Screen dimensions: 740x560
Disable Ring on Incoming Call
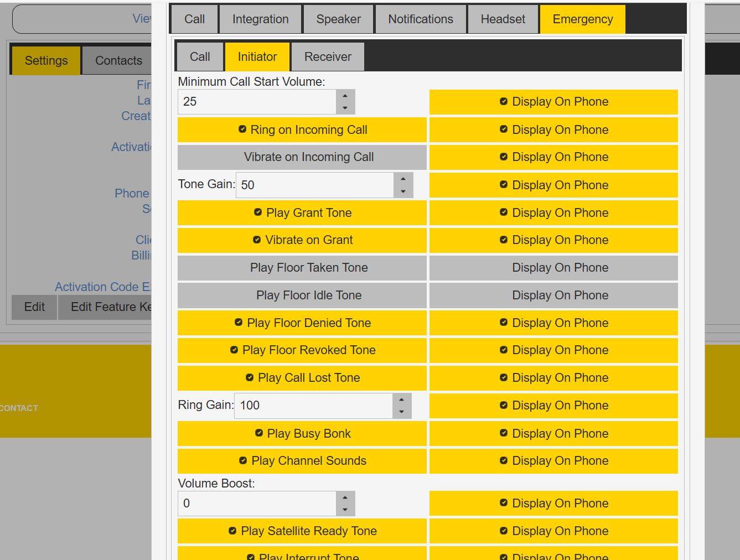click(x=302, y=130)
